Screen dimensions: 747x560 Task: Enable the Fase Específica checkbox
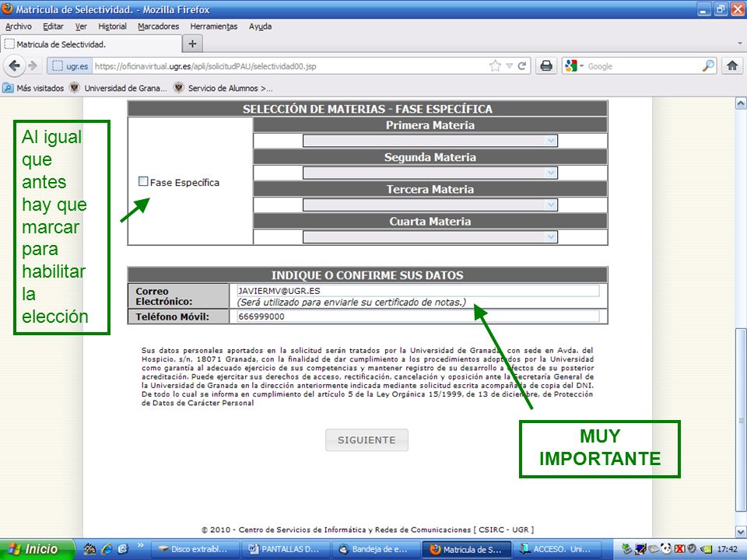pyautogui.click(x=143, y=181)
